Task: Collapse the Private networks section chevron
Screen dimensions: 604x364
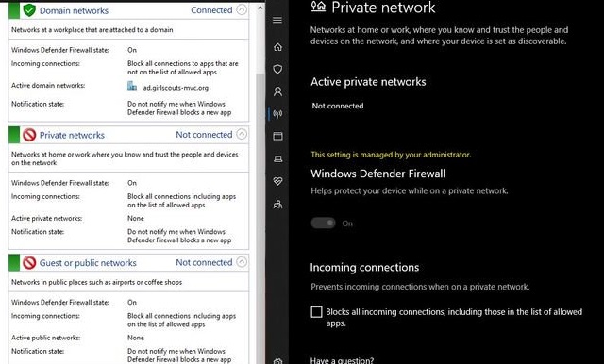Action: (x=242, y=134)
